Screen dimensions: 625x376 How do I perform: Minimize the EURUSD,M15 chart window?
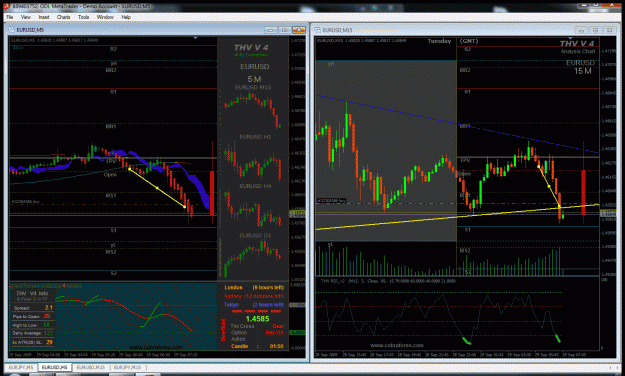point(581,30)
